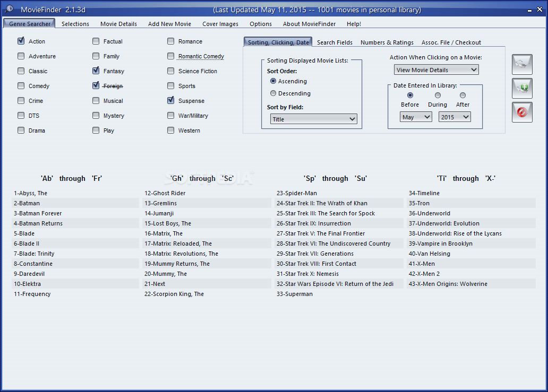Screen dimensions: 548x392
Task: Click the sunglasses search button
Action: coord(522,64)
